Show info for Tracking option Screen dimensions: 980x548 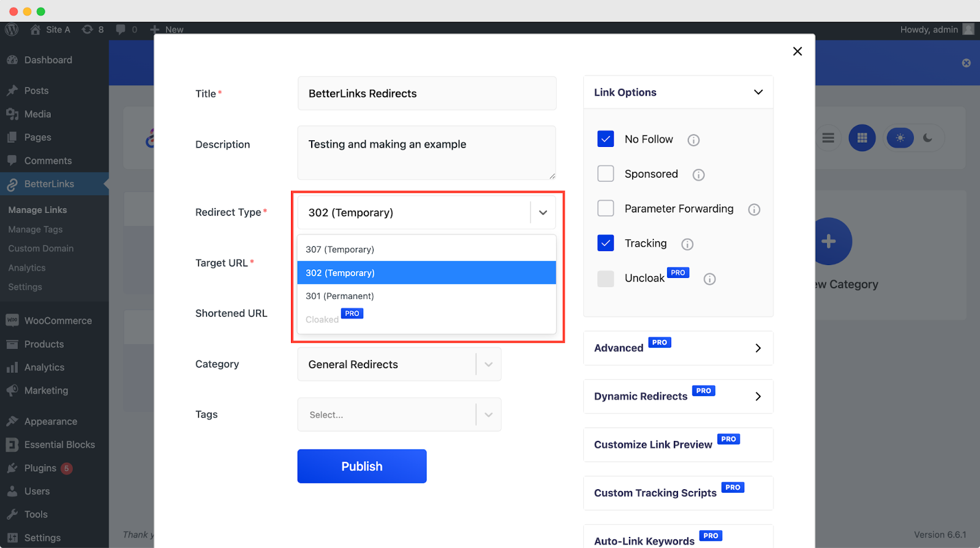(x=687, y=245)
